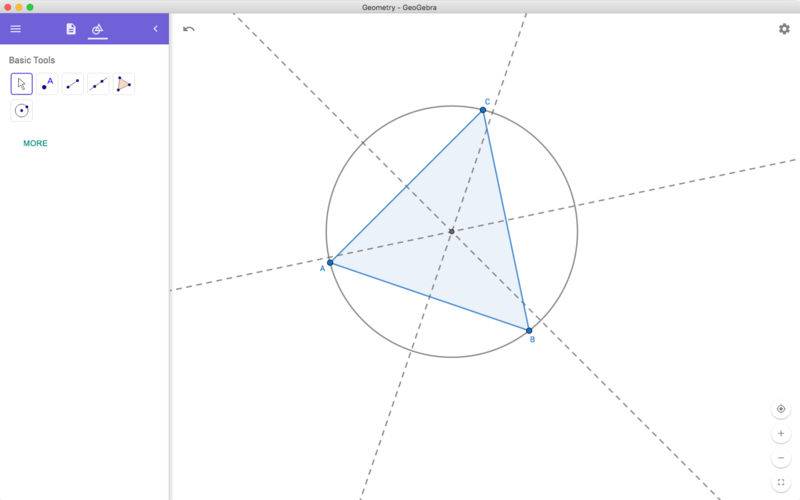This screenshot has height=500, width=800.
Task: Show MORE tools
Action: pyautogui.click(x=35, y=143)
